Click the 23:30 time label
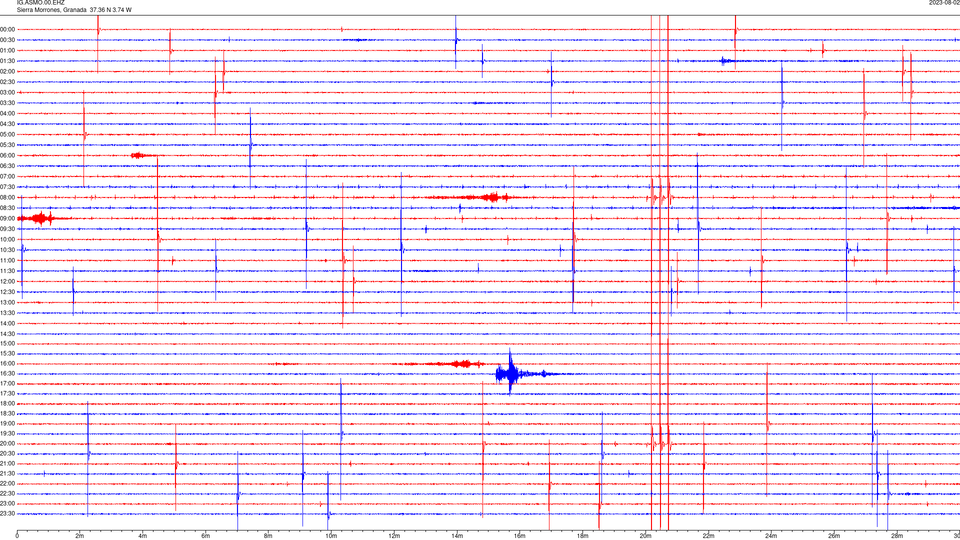The image size is (960, 540). (7, 514)
